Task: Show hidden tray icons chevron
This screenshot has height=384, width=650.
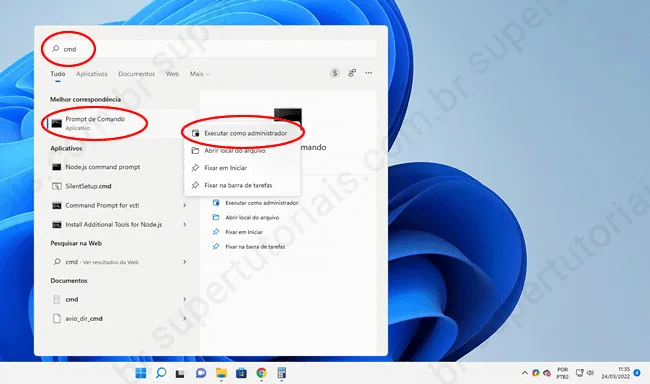Action: tap(525, 373)
